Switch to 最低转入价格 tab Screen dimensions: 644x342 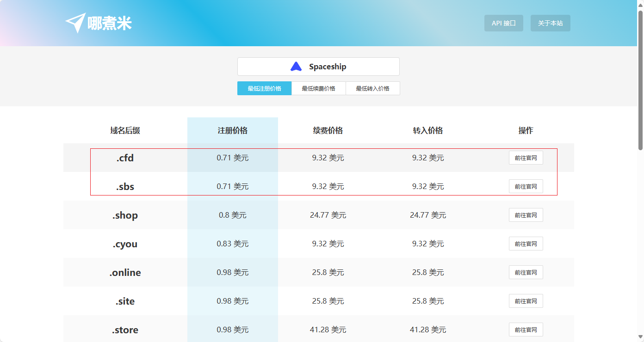pos(373,88)
